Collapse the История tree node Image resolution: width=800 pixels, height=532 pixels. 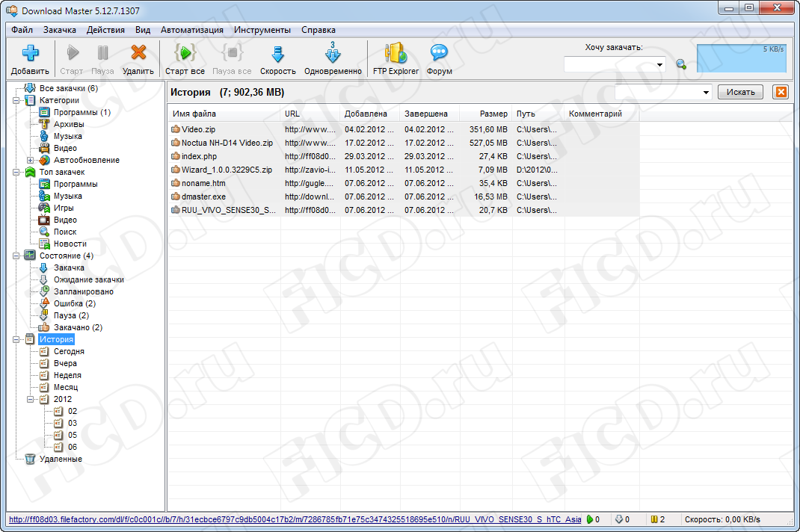pos(16,340)
